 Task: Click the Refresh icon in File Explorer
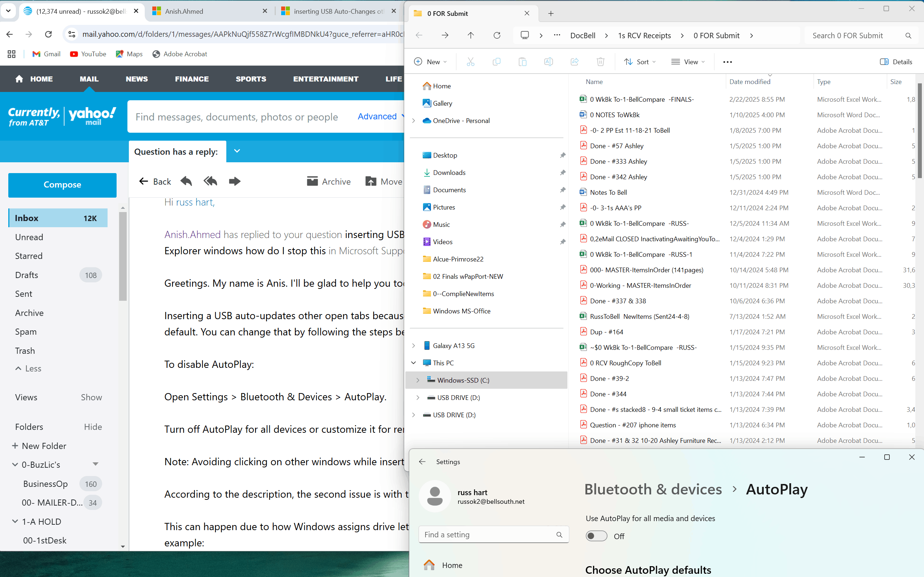click(497, 35)
